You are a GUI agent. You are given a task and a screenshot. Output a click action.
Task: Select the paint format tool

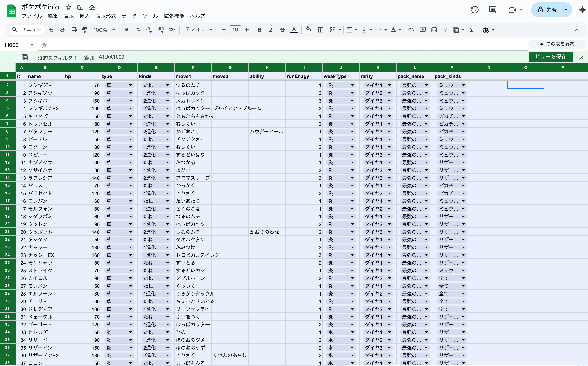click(85, 30)
